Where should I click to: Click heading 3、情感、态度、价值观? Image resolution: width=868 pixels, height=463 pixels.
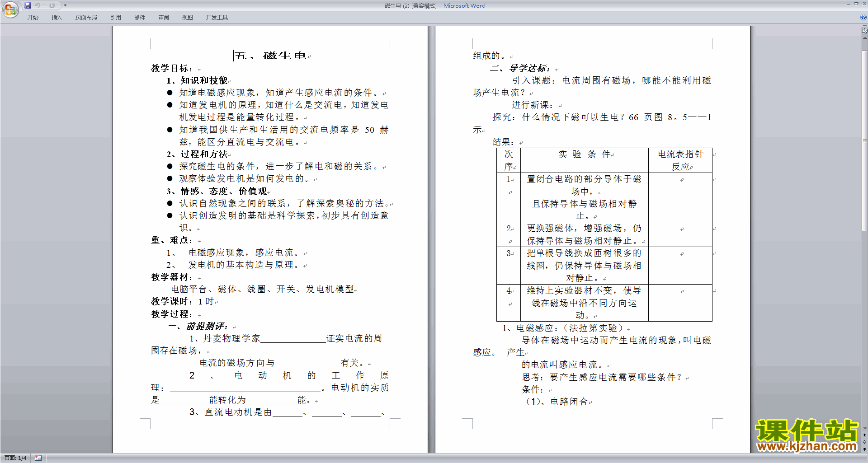(217, 191)
